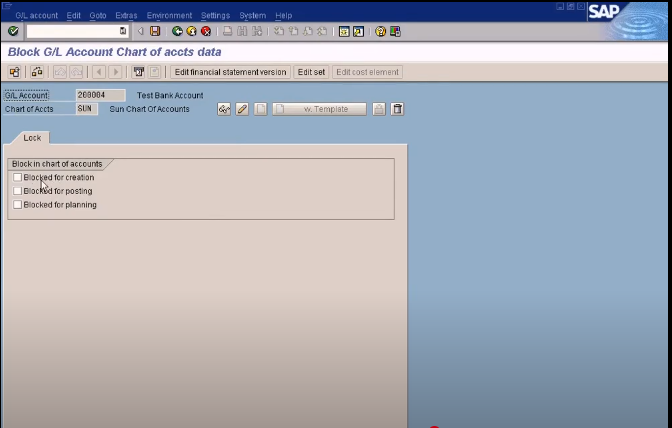Click the w. Template button
Image resolution: width=672 pixels, height=428 pixels.
point(320,109)
